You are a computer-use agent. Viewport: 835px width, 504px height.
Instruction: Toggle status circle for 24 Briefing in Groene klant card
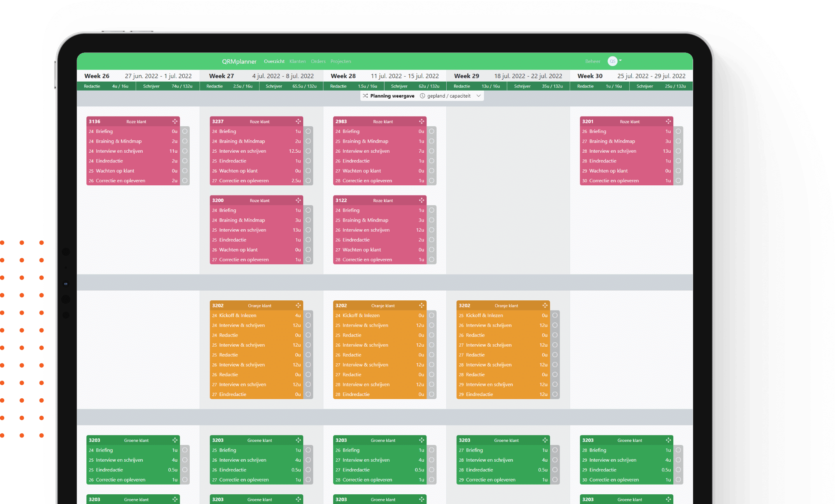[x=185, y=450]
